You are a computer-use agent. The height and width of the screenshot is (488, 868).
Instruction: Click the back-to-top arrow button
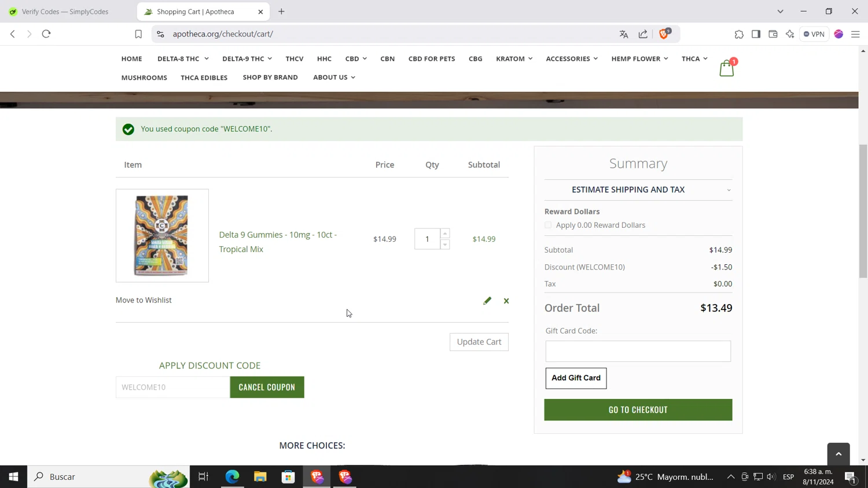coord(838,454)
